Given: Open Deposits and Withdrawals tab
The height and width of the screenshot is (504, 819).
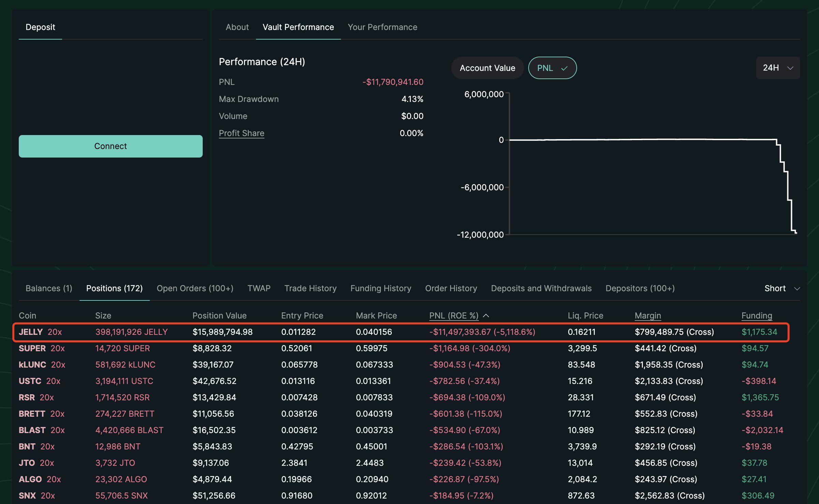Looking at the screenshot, I should [x=541, y=288].
